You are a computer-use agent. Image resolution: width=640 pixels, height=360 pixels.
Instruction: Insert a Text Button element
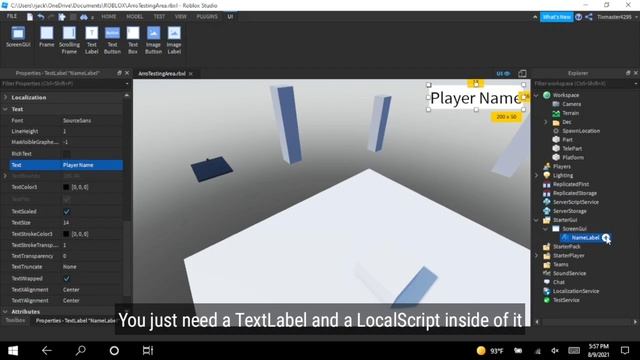coord(112,40)
